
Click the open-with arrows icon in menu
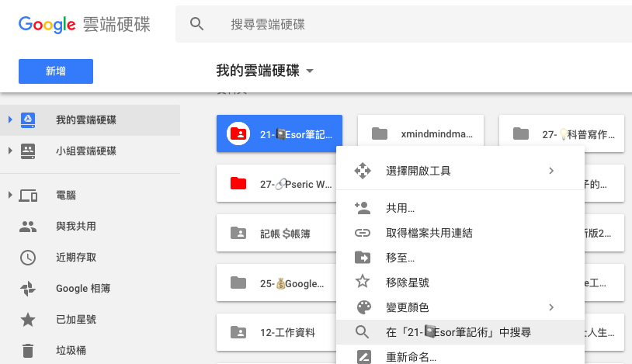pos(363,171)
